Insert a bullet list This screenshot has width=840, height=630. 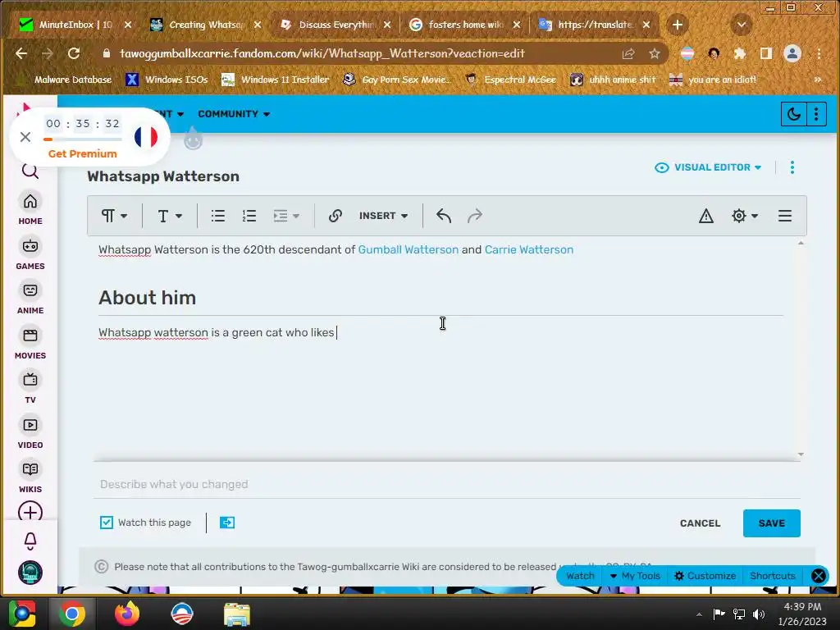(x=217, y=216)
